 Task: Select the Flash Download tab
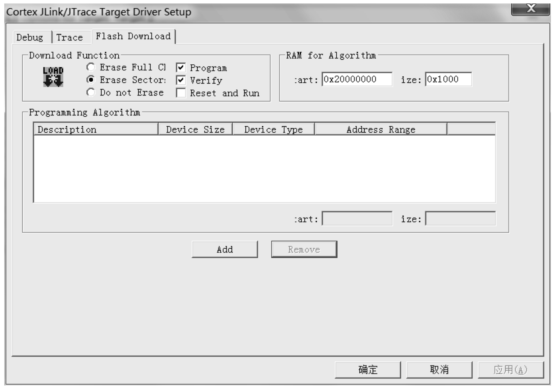point(133,36)
